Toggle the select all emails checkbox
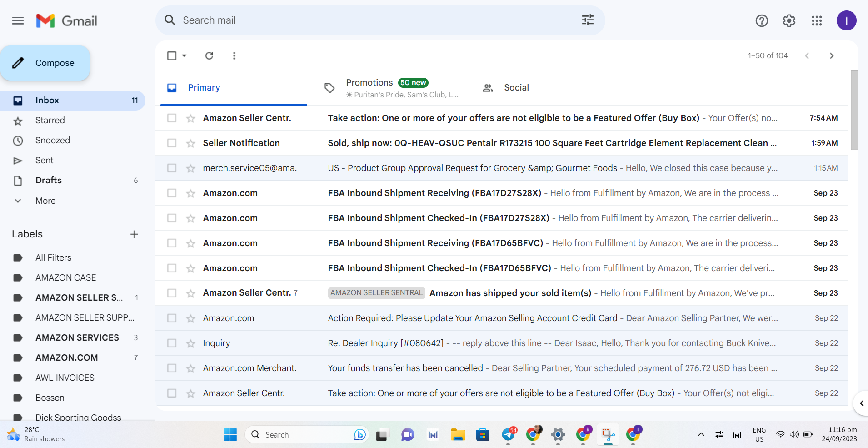The width and height of the screenshot is (868, 448). (x=172, y=55)
